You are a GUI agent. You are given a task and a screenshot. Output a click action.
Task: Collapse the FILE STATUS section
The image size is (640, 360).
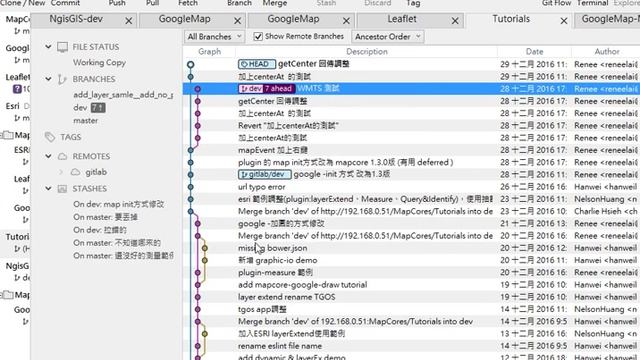point(48,47)
